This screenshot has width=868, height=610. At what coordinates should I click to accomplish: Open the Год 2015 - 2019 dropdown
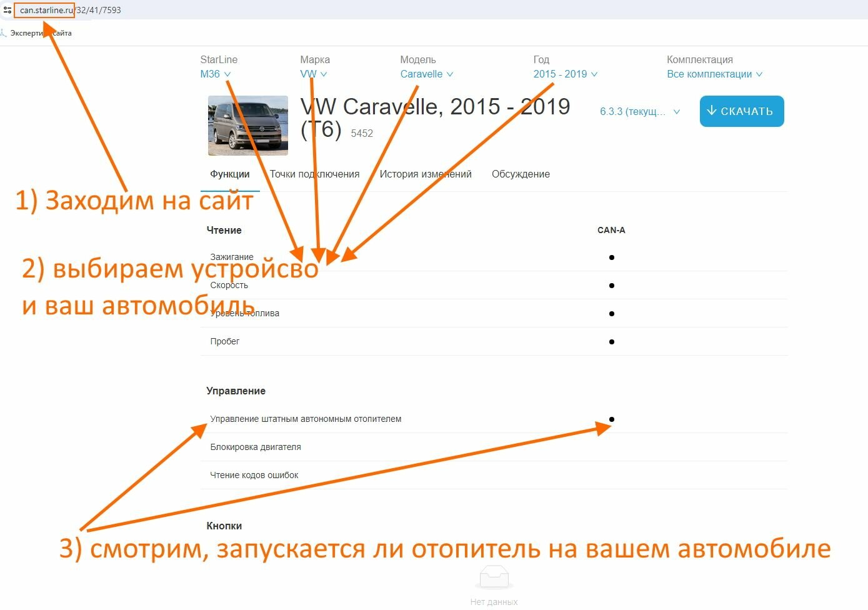pyautogui.click(x=565, y=74)
